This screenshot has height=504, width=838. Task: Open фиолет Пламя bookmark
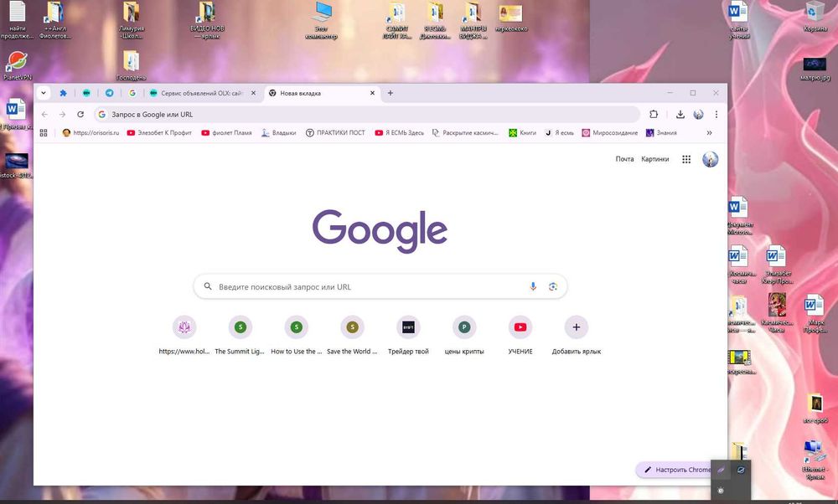226,133
